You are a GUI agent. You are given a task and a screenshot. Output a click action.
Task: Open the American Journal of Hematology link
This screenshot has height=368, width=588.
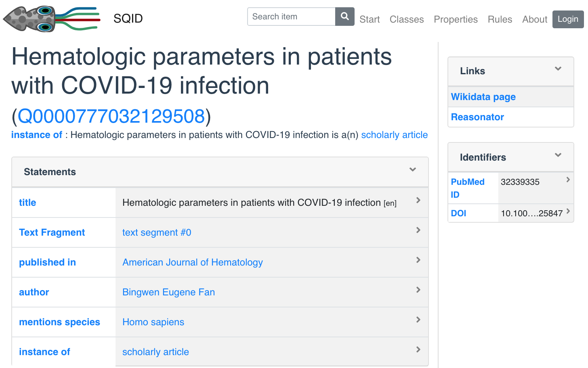[x=193, y=262]
